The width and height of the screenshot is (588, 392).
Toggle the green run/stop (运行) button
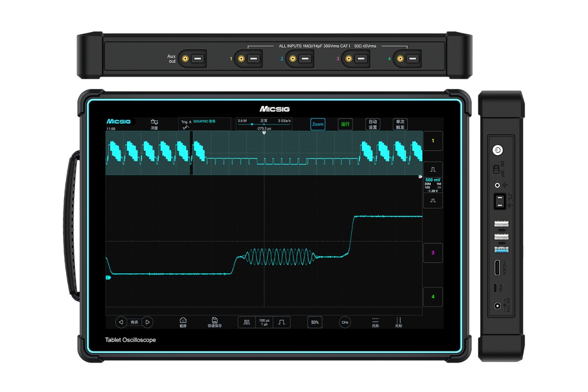coord(345,124)
